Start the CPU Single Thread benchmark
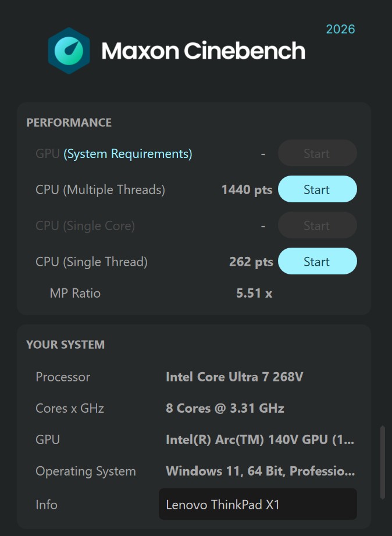This screenshot has height=536, width=392. tap(317, 262)
